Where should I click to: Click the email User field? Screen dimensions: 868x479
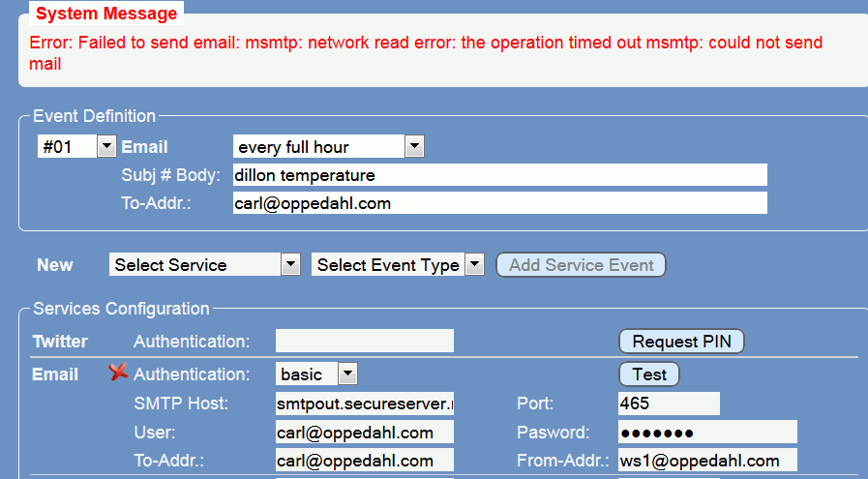(x=364, y=432)
